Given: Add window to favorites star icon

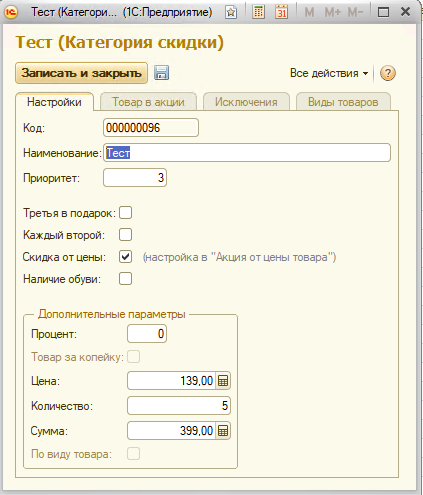Looking at the screenshot, I should pos(231,12).
